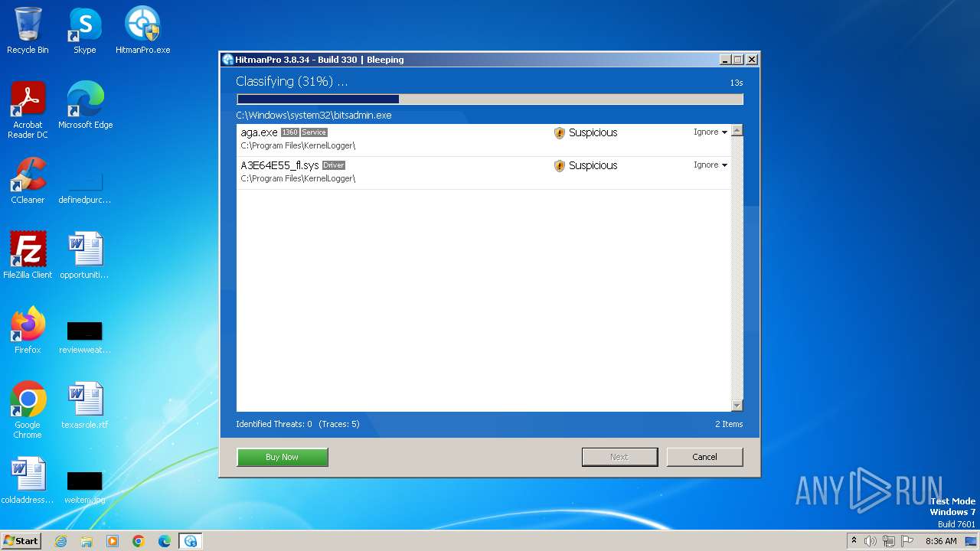Click the Cancel button

point(704,457)
